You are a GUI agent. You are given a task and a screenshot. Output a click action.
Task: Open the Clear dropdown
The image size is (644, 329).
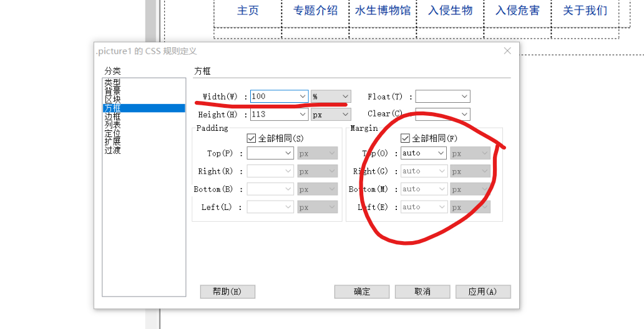(443, 114)
